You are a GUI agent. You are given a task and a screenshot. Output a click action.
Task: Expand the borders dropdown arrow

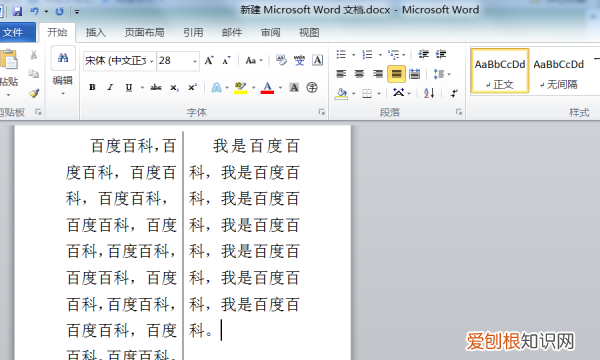click(379, 93)
